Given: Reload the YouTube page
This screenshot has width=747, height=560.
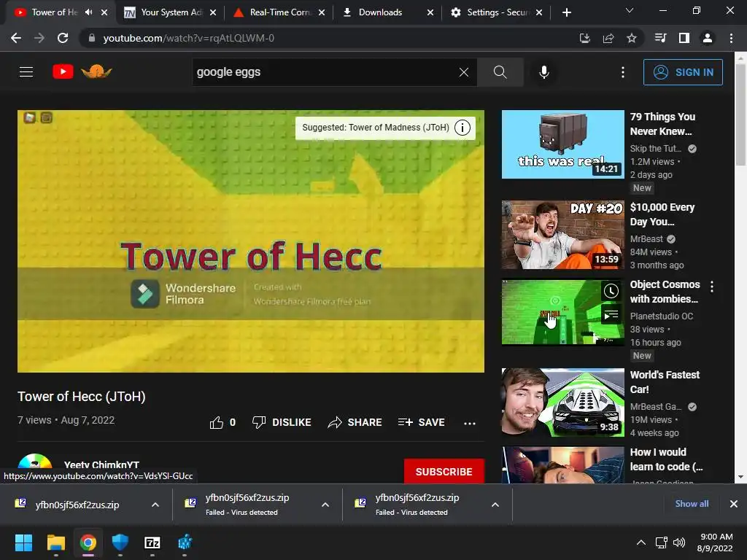Looking at the screenshot, I should [x=63, y=38].
